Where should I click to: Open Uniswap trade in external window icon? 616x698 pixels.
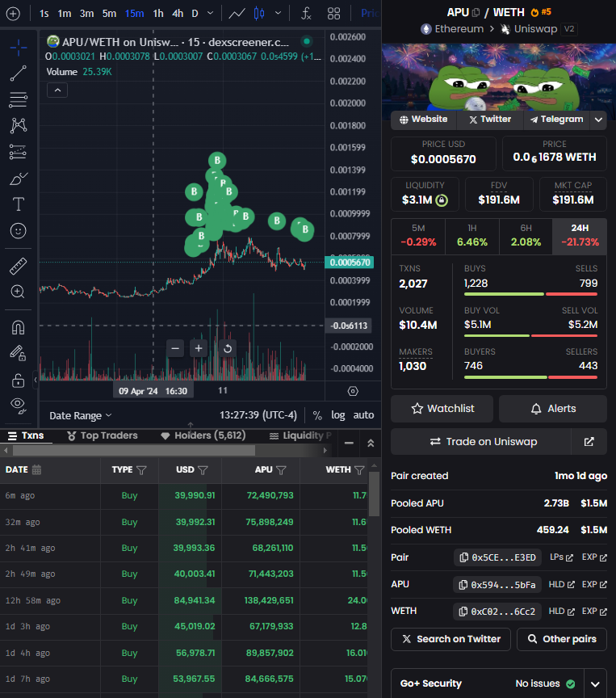pyautogui.click(x=589, y=442)
